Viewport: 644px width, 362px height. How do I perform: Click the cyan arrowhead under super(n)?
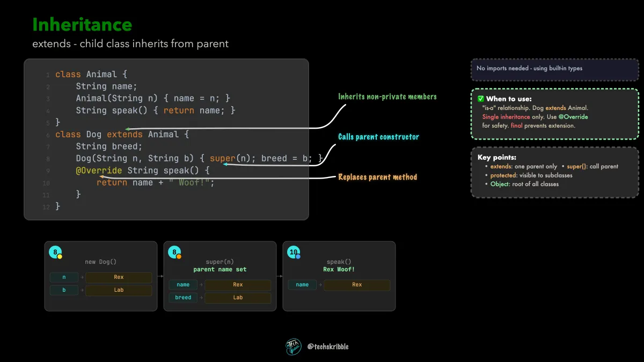pos(226,165)
